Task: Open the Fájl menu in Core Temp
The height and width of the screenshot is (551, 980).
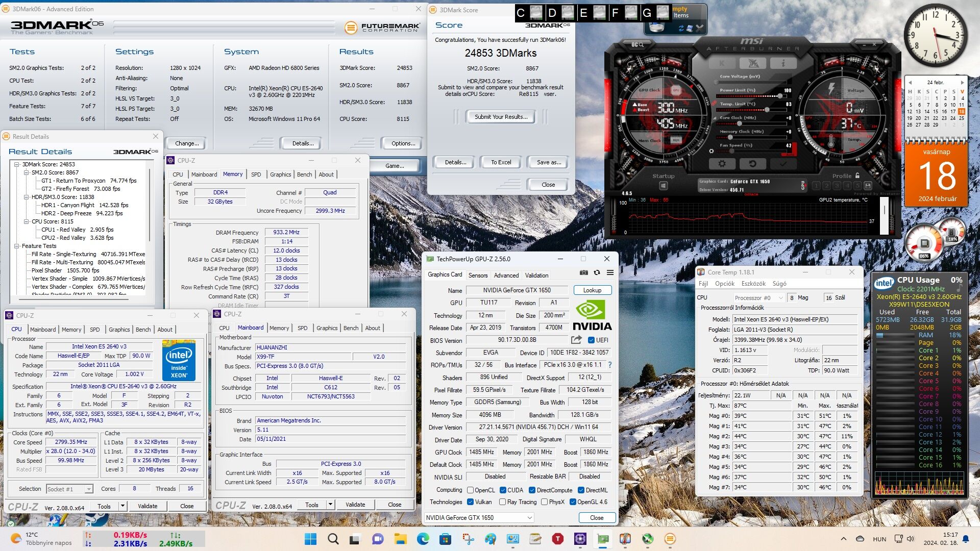Action: (x=703, y=284)
